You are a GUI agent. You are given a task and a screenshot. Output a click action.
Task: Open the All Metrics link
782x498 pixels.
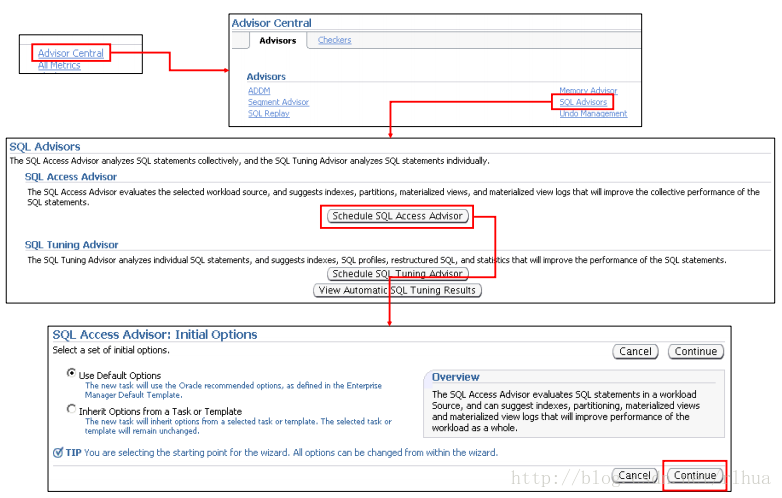click(x=59, y=65)
